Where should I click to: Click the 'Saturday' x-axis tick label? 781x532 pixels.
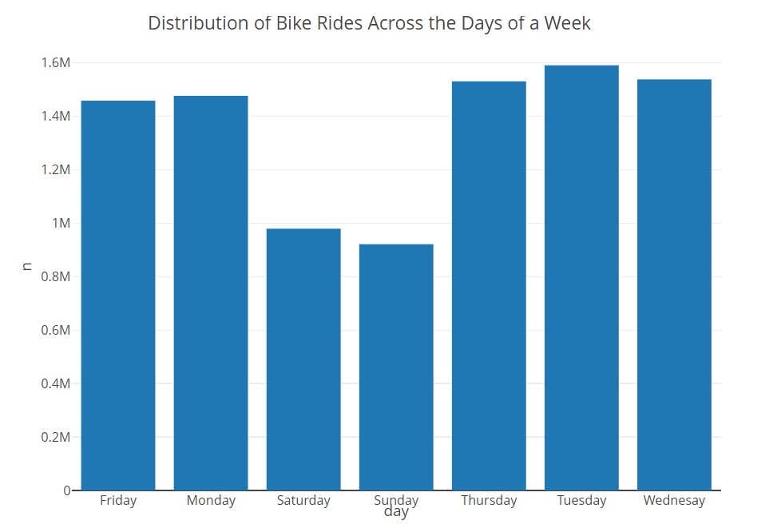(303, 501)
